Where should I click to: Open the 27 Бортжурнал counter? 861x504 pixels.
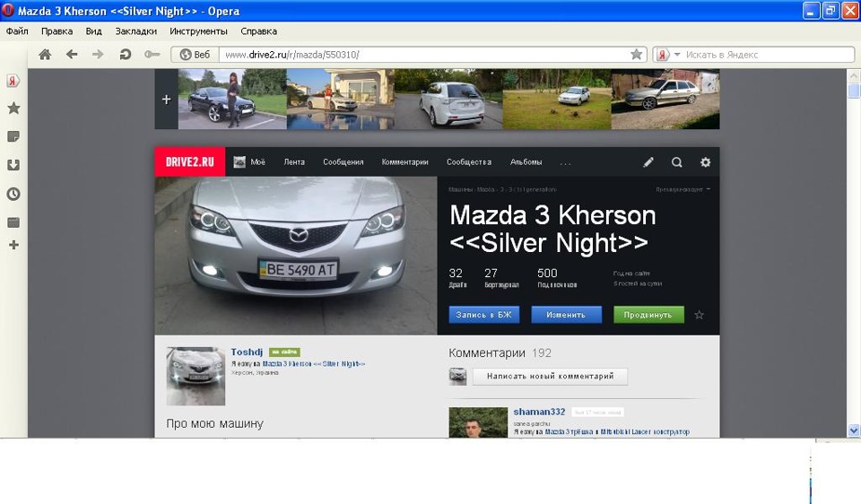coord(501,278)
